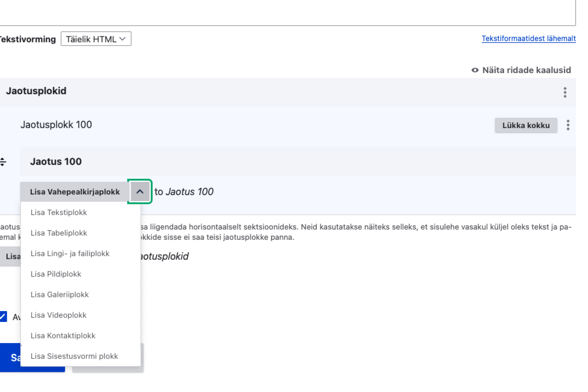Open the Tekstiformaatidest lähemalt link
The image size is (588, 392).
tap(528, 38)
